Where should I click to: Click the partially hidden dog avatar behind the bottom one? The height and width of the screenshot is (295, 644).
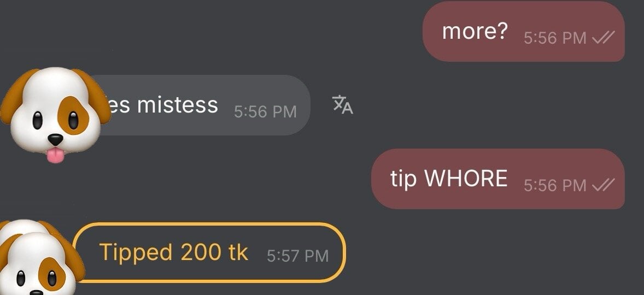25,226
